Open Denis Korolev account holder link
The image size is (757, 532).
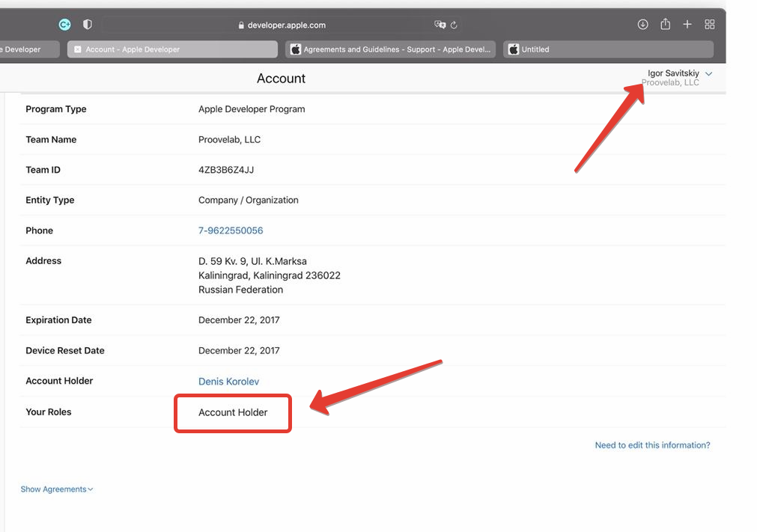click(x=228, y=382)
